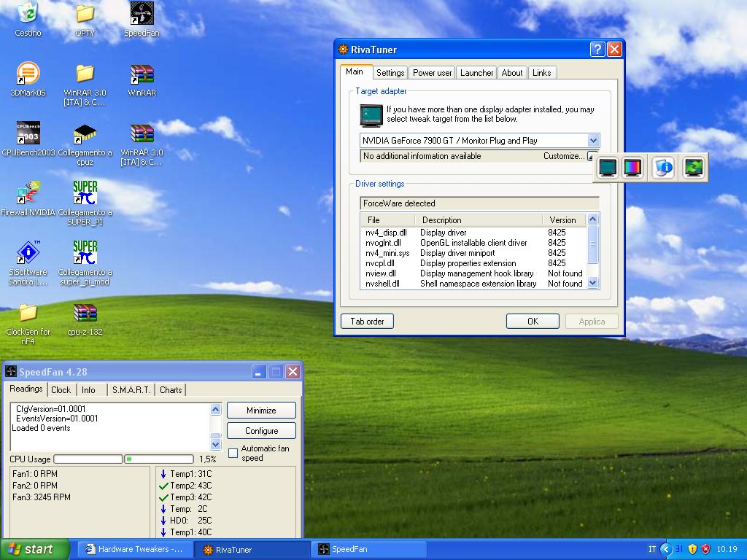Click the File column header

pos(388,220)
